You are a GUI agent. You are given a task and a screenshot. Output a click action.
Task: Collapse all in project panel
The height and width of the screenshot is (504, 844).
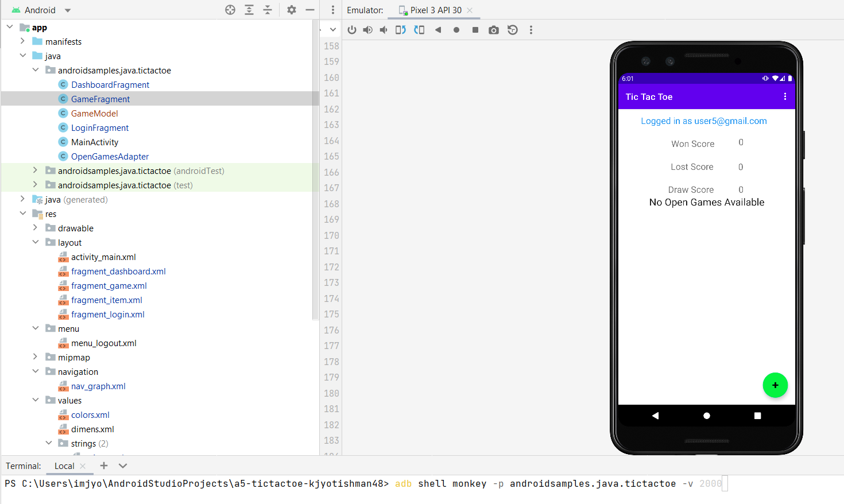[268, 10]
